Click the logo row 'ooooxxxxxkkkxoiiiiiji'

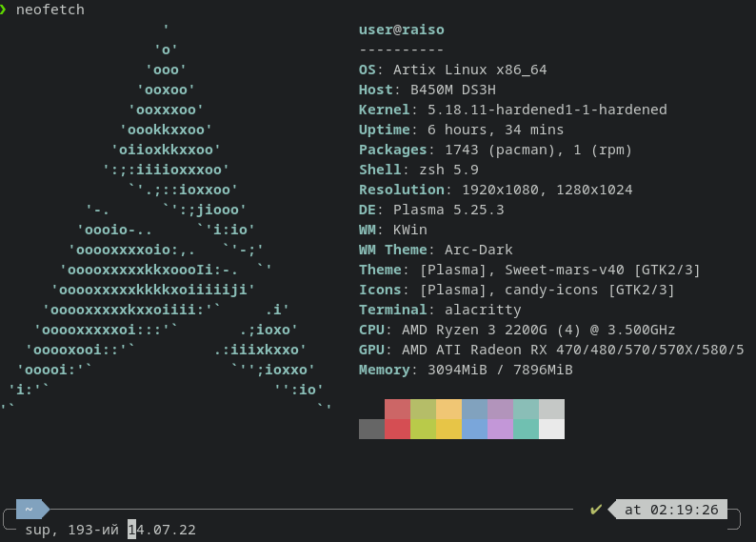(153, 290)
